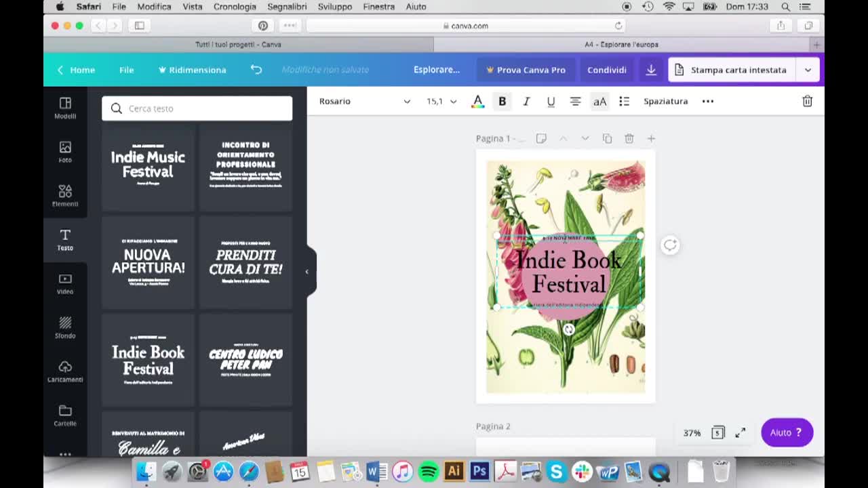The height and width of the screenshot is (488, 868).
Task: Toggle uppercase aA option
Action: 600,101
